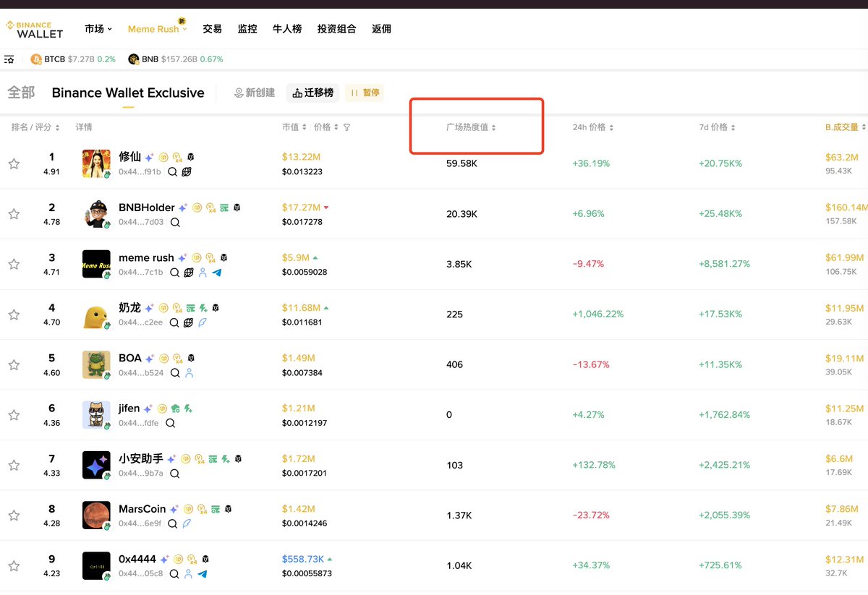Open the 监控 menu item
Image resolution: width=868 pixels, height=595 pixels.
pos(247,29)
